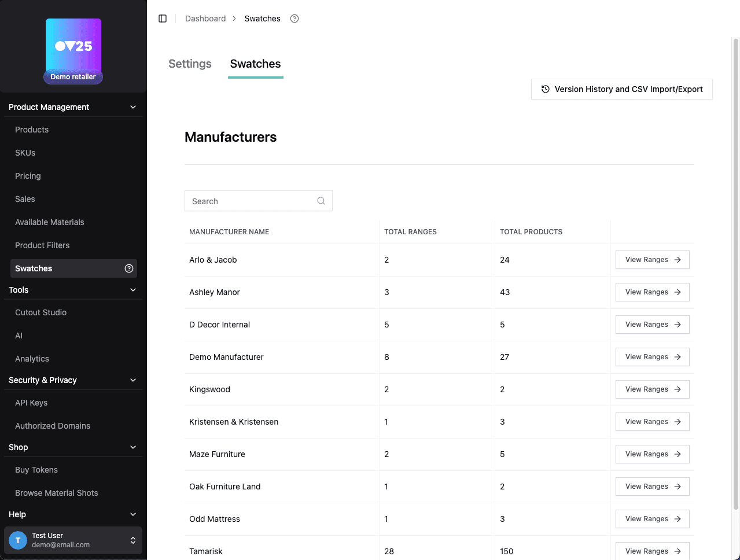Screen dimensions: 740x560
Task: Open Cutout Studio in sidebar
Action: tap(41, 312)
